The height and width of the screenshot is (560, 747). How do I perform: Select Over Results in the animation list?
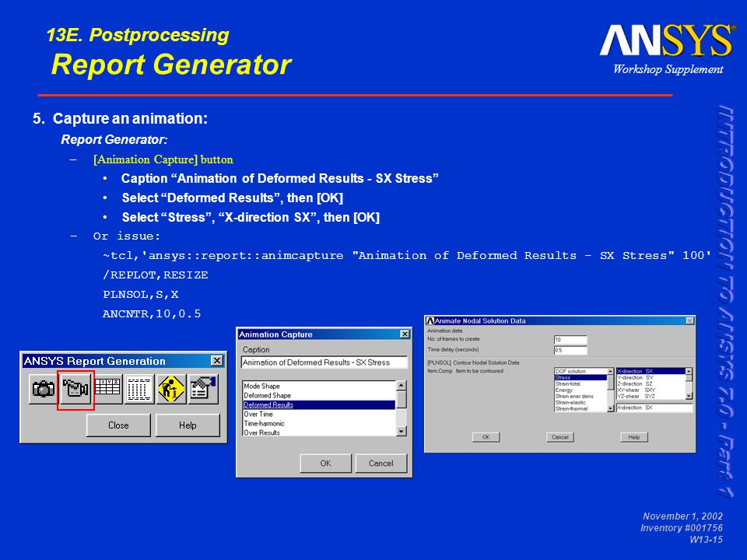point(319,432)
